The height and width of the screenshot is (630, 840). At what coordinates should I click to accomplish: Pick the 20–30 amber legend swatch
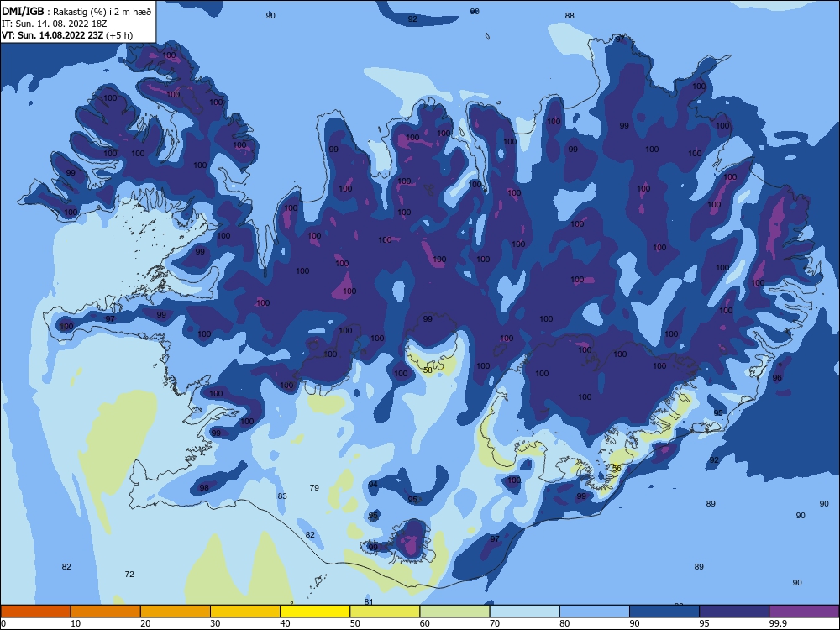176,612
